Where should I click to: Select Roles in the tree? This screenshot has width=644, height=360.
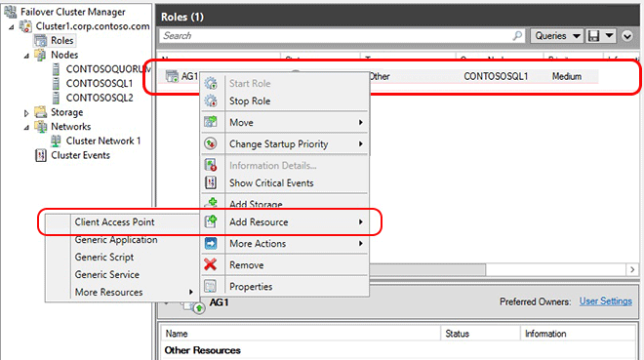coord(62,40)
